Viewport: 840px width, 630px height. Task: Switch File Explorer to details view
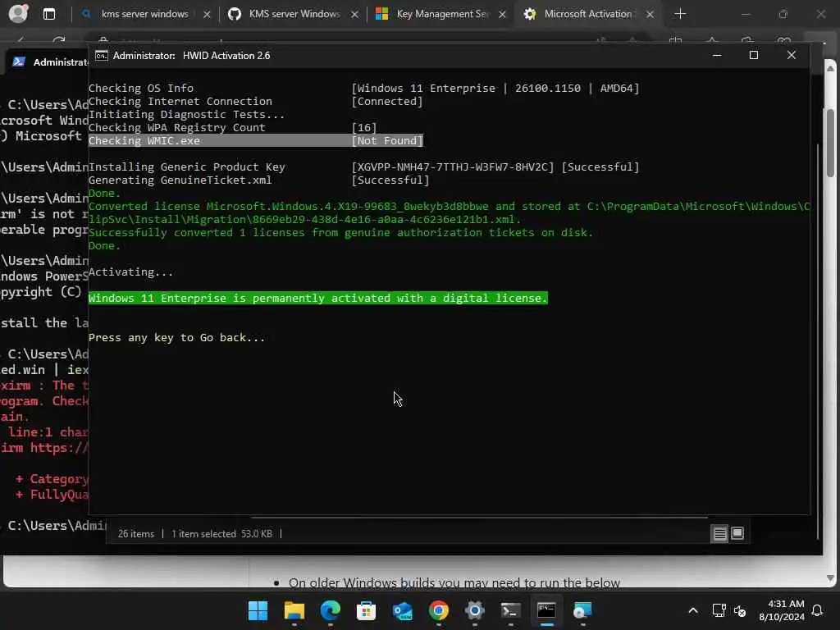tap(719, 533)
